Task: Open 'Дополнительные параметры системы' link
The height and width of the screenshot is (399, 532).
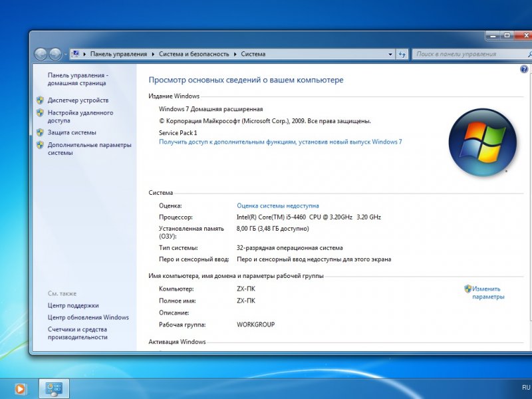Action: click(89, 148)
